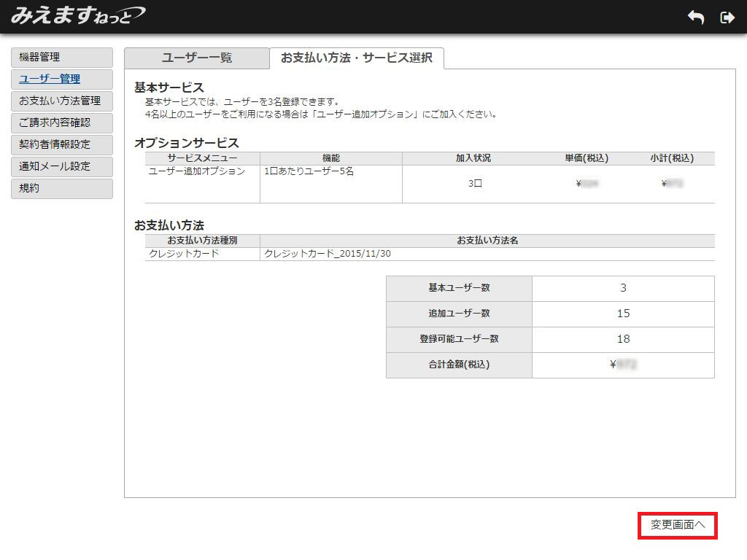Viewport: 747px width, 560px height.
Task: Open ご請求内容確認 menu item
Action: pos(62,123)
